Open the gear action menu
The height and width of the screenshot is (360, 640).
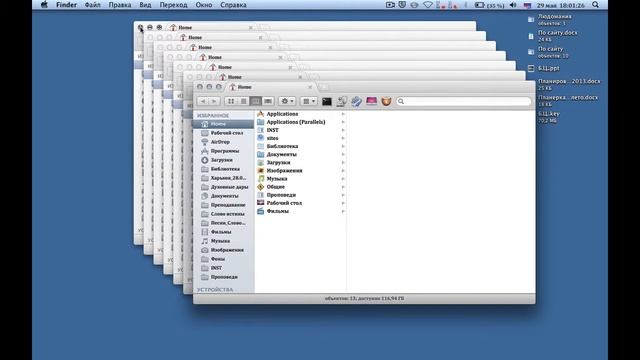click(287, 101)
